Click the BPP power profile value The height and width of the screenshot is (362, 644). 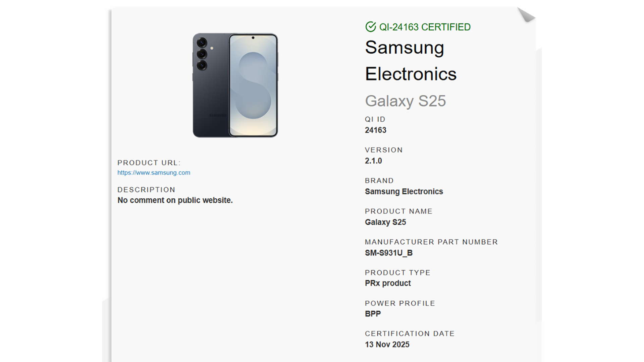(x=373, y=314)
